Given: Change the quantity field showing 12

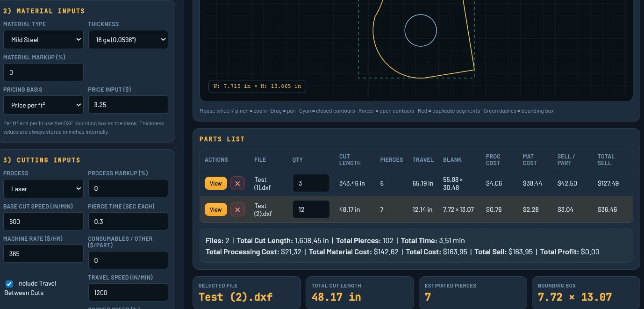Looking at the screenshot, I should [x=311, y=209].
